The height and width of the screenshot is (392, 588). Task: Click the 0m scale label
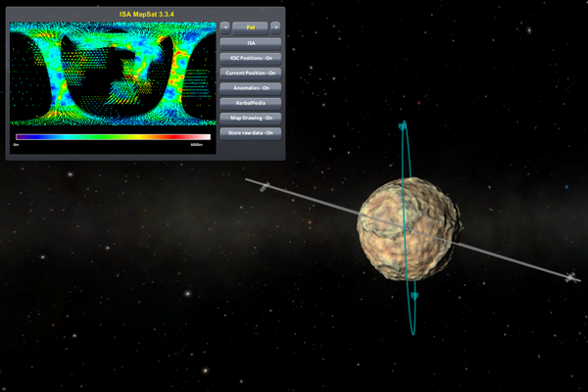16,145
